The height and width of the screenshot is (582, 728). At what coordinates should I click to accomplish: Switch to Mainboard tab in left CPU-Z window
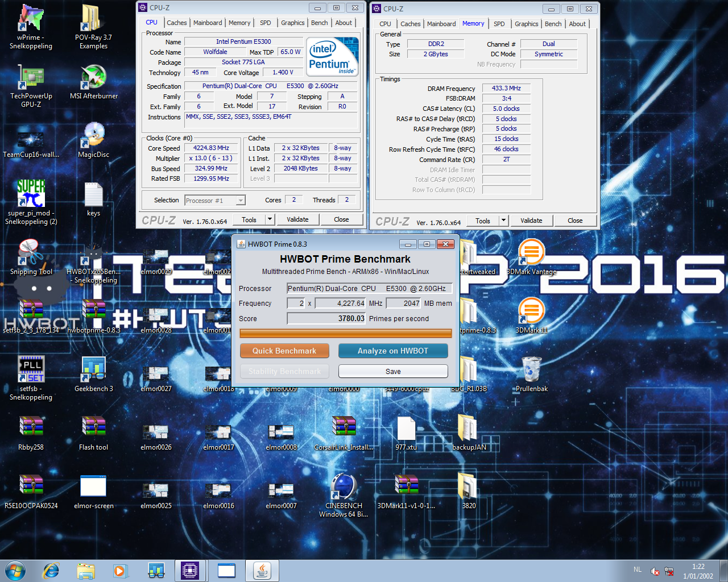point(208,23)
